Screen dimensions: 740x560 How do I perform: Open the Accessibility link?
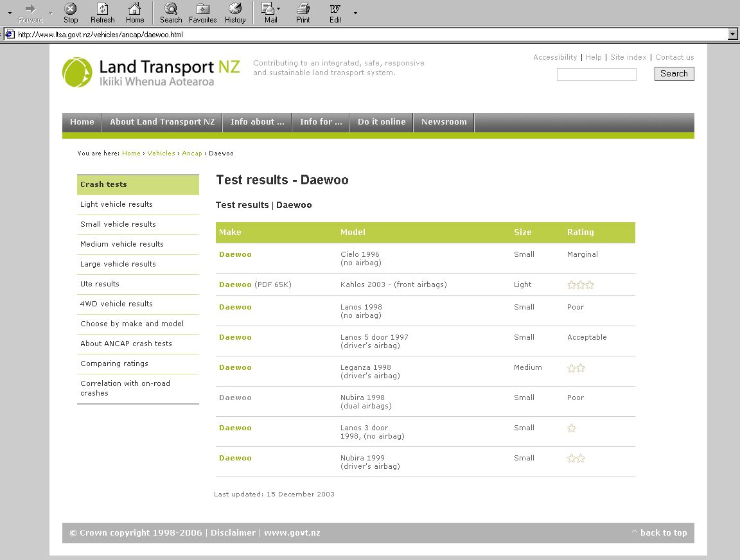pyautogui.click(x=555, y=57)
